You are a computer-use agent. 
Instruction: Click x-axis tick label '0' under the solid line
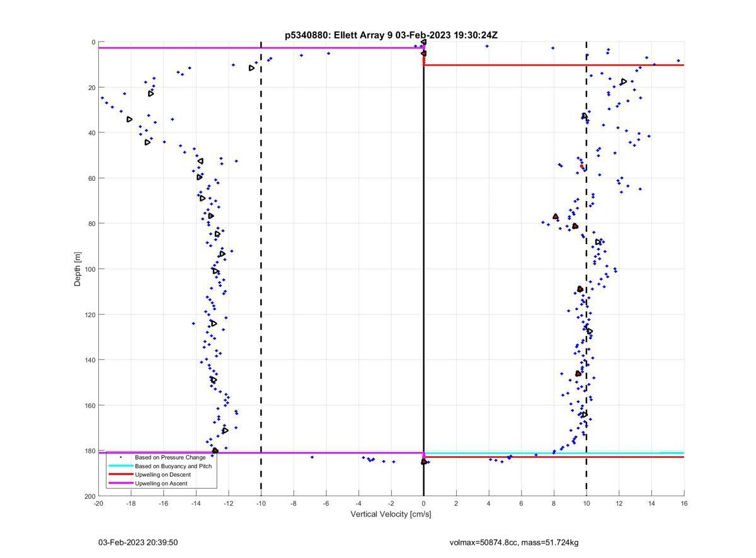click(424, 503)
